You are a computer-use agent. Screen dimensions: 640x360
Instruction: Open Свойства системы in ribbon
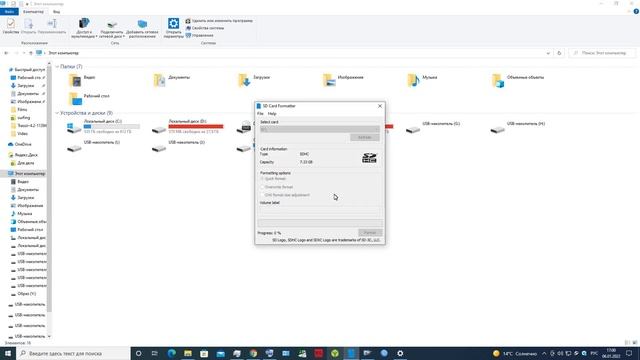(x=204, y=28)
